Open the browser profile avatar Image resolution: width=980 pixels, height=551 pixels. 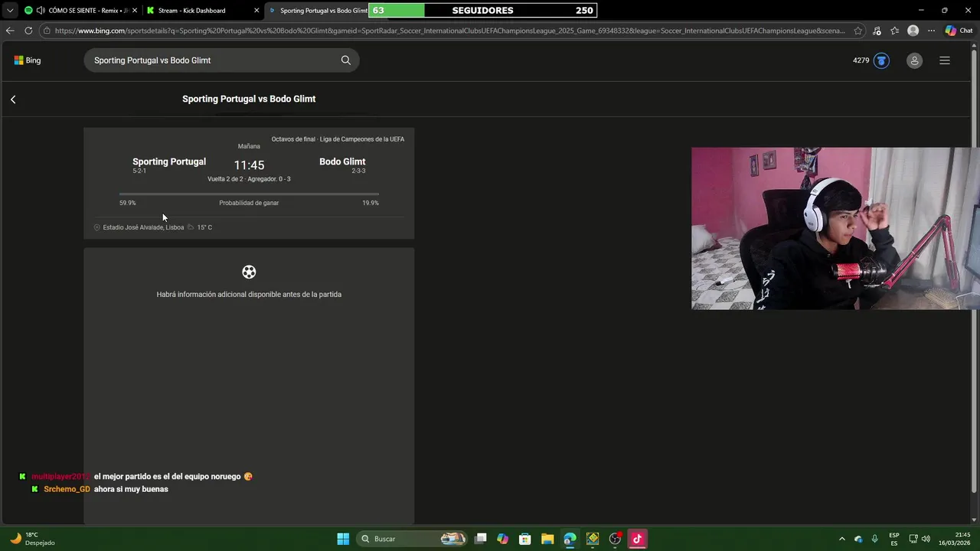pos(913,31)
